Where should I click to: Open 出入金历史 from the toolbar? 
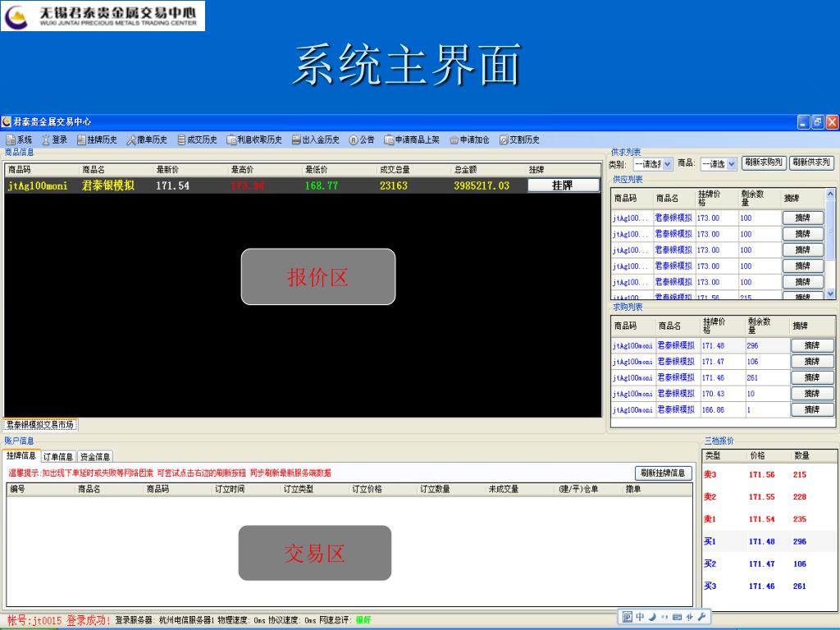click(316, 139)
